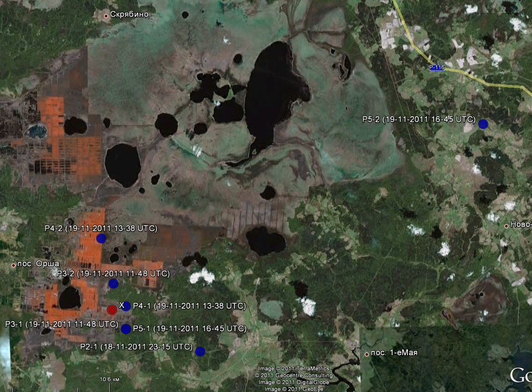Open the blue P5-1 placemark marker
The height and width of the screenshot is (392, 532).
[126, 329]
